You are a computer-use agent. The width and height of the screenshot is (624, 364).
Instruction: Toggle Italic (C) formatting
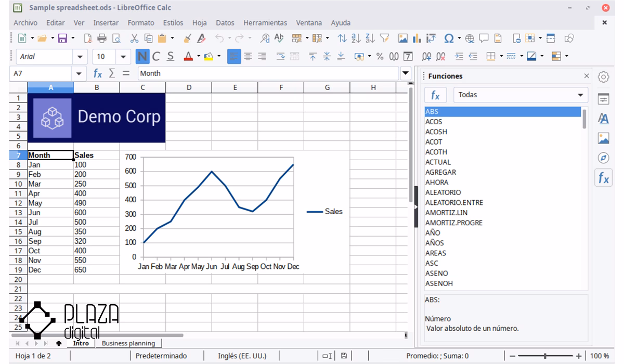pyautogui.click(x=156, y=56)
